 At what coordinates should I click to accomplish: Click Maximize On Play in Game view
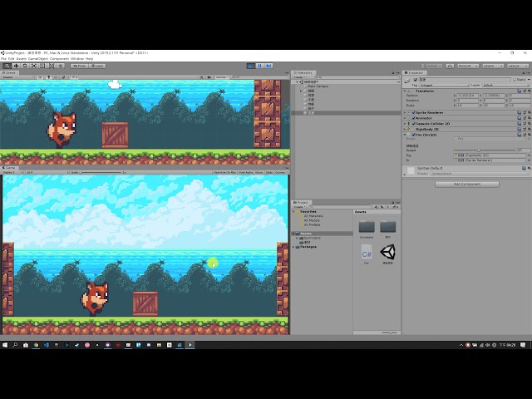pyautogui.click(x=224, y=172)
